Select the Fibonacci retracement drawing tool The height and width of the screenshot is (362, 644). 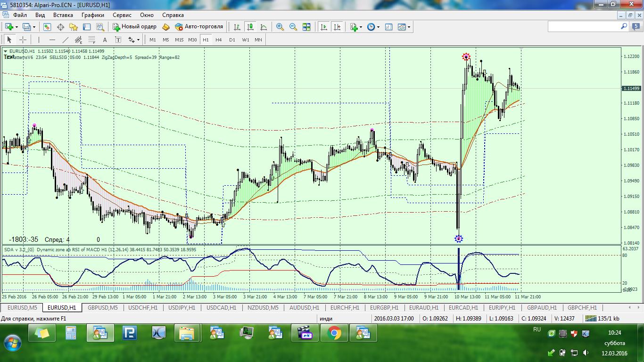92,40
